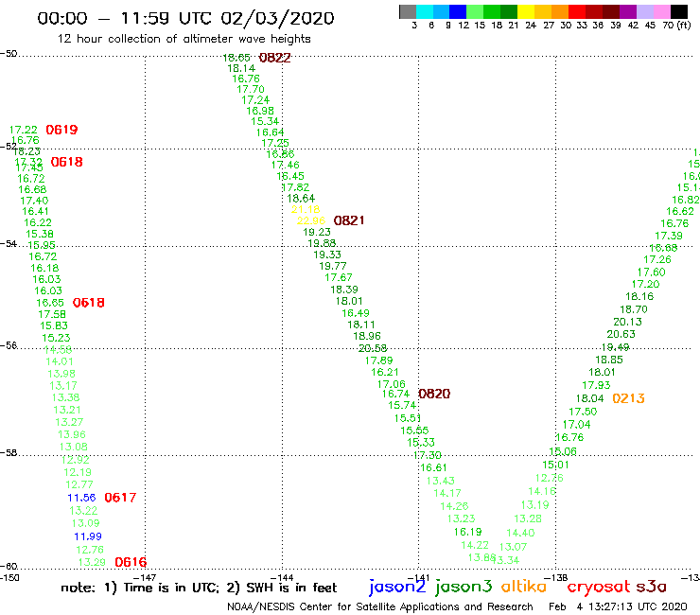Screen dimensions: 700x615
Task: Click the 19.77 wave height reading
Action: pos(333,266)
